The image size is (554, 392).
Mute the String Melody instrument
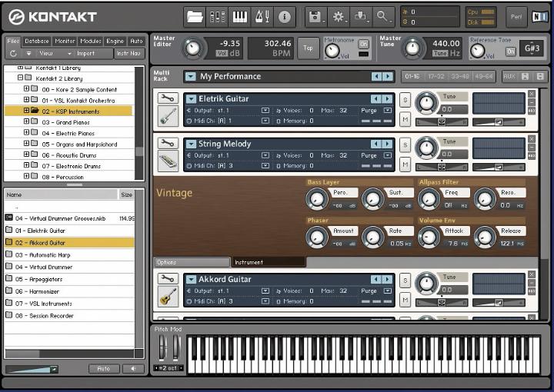tap(405, 164)
